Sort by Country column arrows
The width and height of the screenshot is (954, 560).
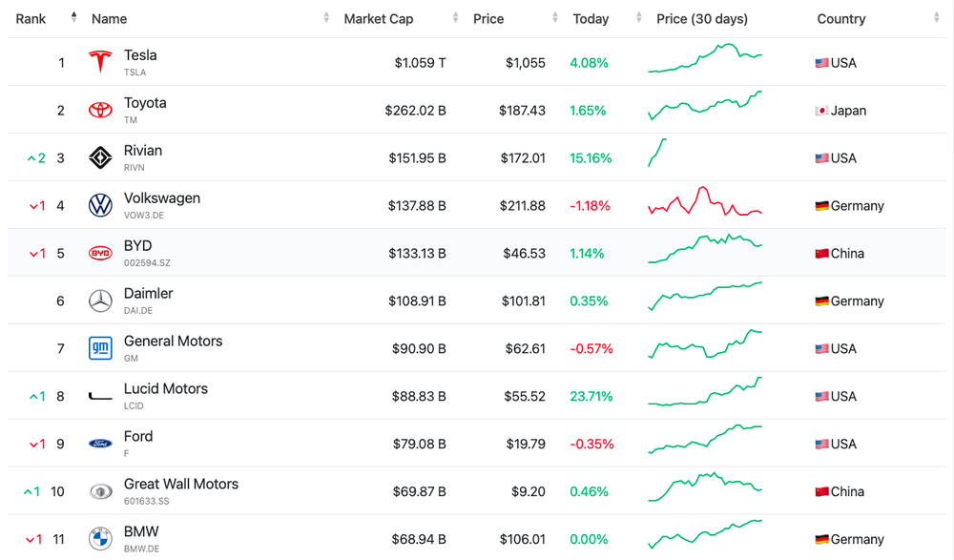click(x=937, y=18)
